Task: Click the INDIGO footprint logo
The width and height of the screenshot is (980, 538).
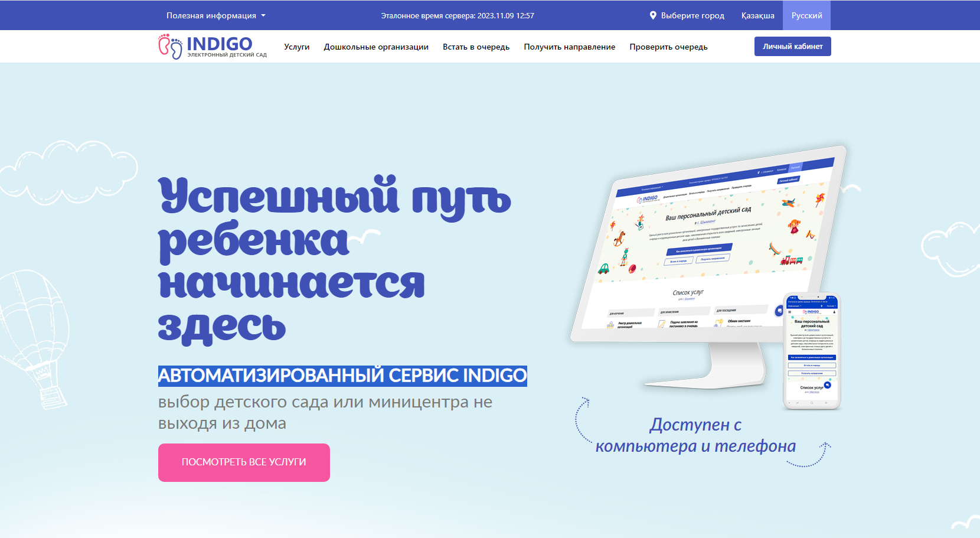Action: (x=213, y=46)
